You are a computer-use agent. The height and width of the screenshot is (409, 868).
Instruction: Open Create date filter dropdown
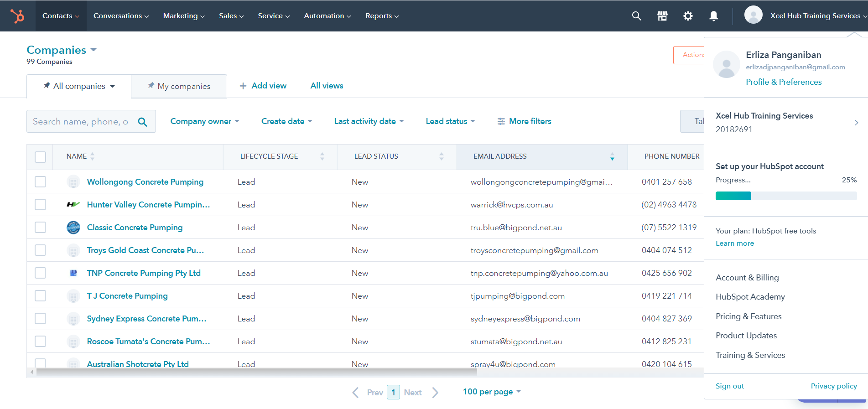coord(286,121)
